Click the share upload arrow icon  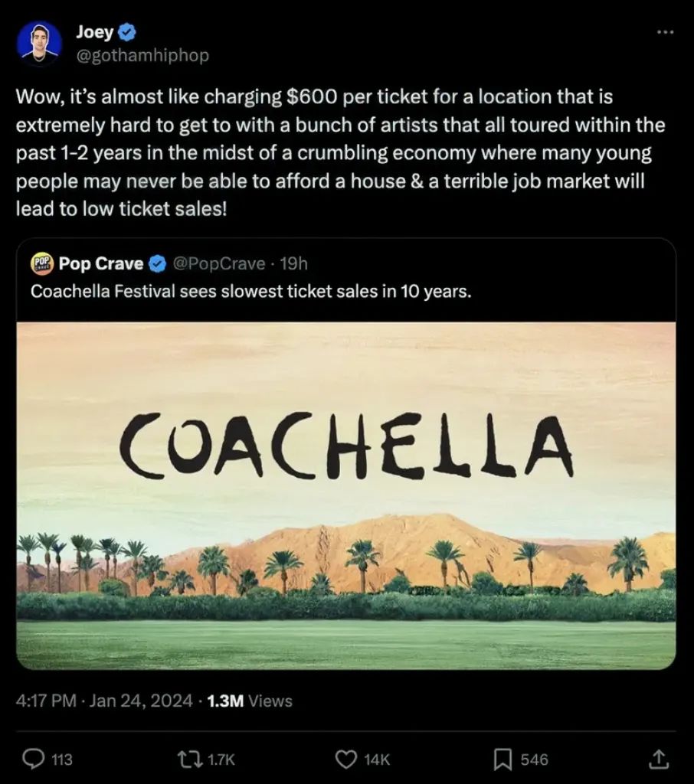pyautogui.click(x=659, y=759)
